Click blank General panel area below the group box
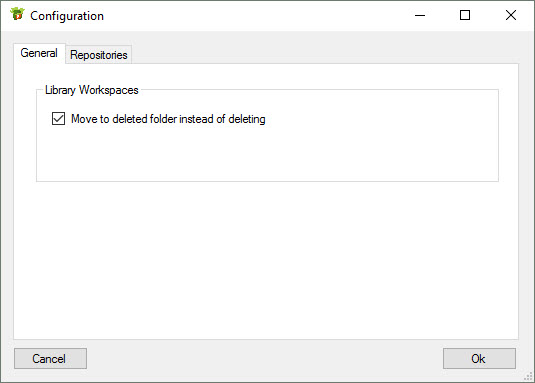535x383 pixels. 266,259
